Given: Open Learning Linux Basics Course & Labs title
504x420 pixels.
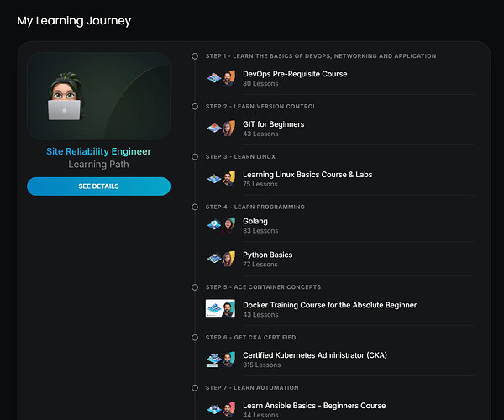Looking at the screenshot, I should [307, 175].
